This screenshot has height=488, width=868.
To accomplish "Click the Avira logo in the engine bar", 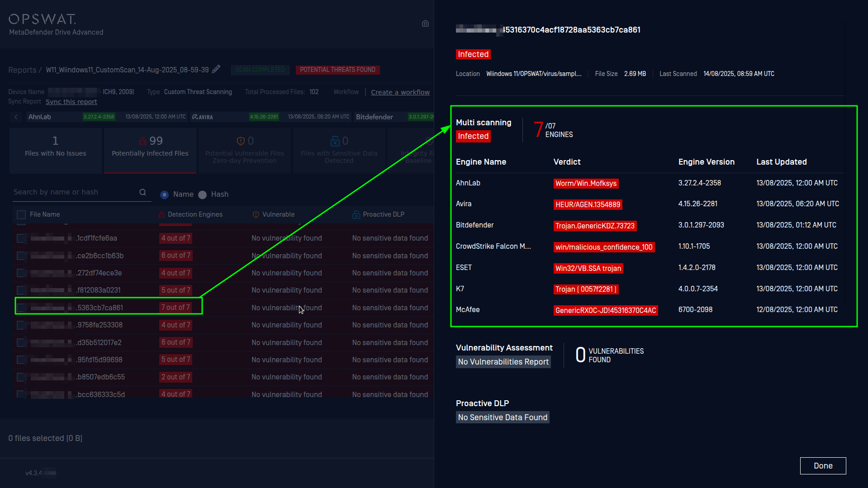I will pyautogui.click(x=202, y=117).
